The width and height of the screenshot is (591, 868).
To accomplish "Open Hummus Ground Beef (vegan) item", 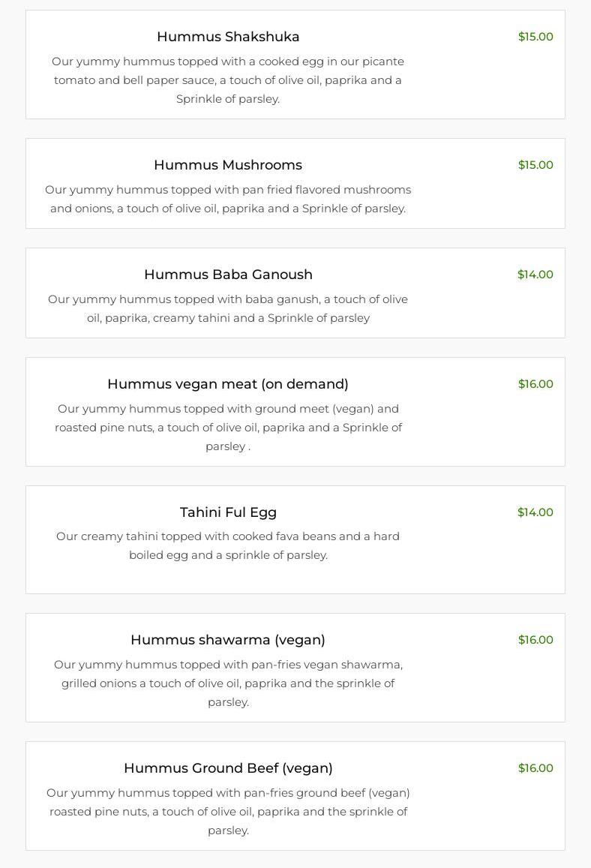I will (228, 768).
